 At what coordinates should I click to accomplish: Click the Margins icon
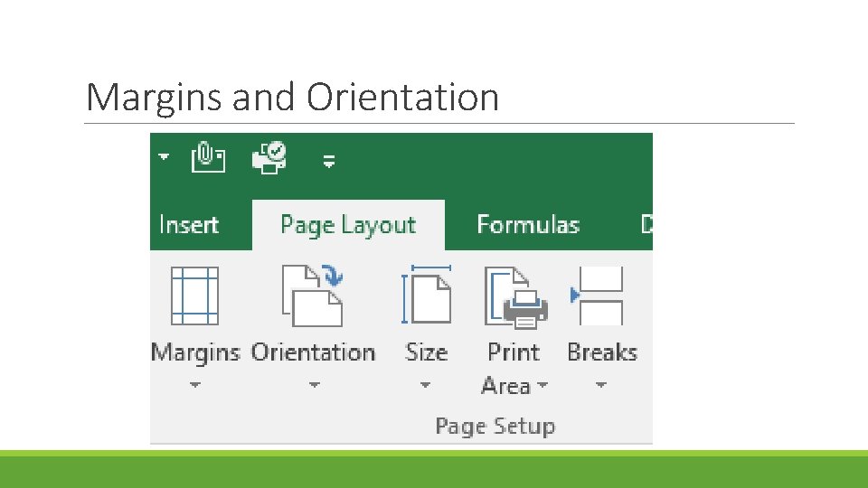coord(195,296)
